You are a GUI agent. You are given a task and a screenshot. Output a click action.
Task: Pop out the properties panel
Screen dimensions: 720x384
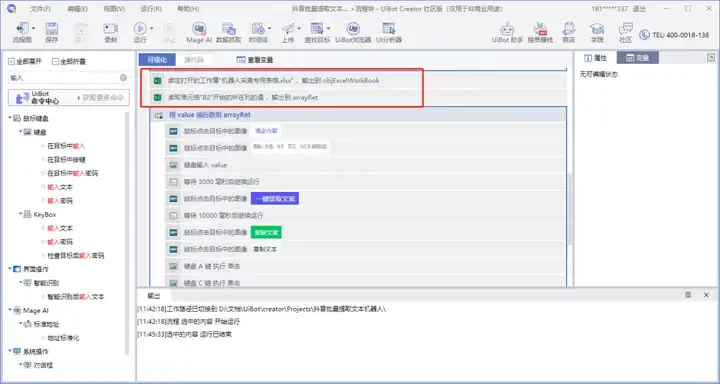pos(711,57)
